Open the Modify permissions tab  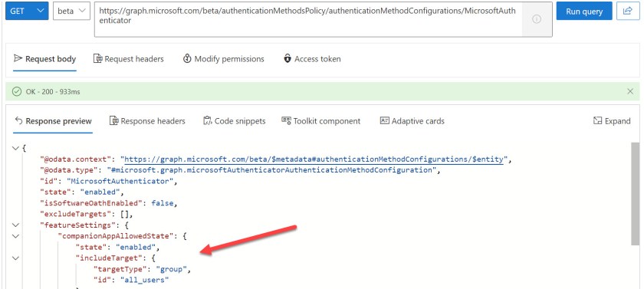coord(223,59)
